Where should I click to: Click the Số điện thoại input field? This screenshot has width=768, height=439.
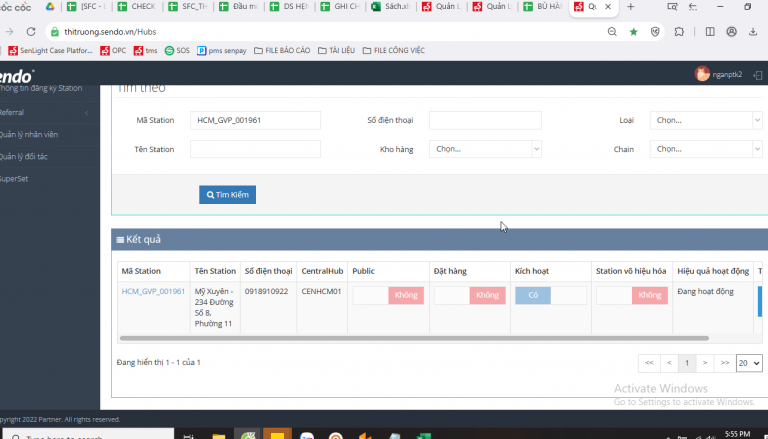[x=485, y=120]
